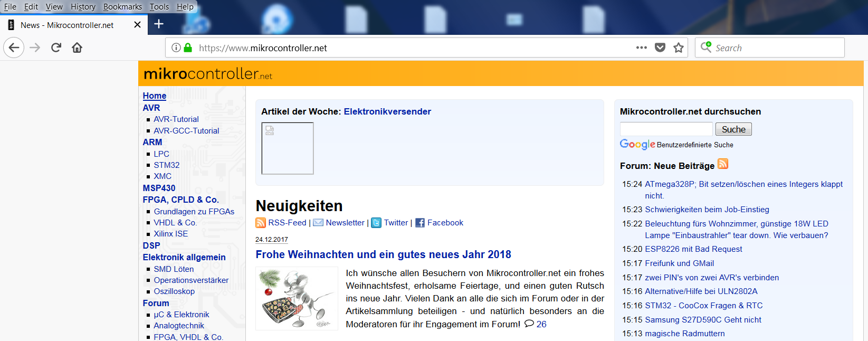868x341 pixels.
Task: Open the STM32 sidebar link
Action: (167, 165)
